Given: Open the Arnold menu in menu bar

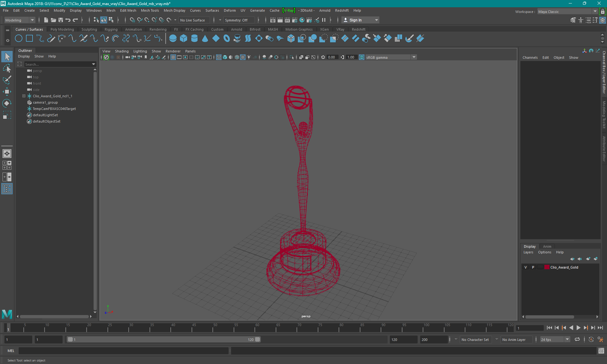Looking at the screenshot, I should coord(326,10).
